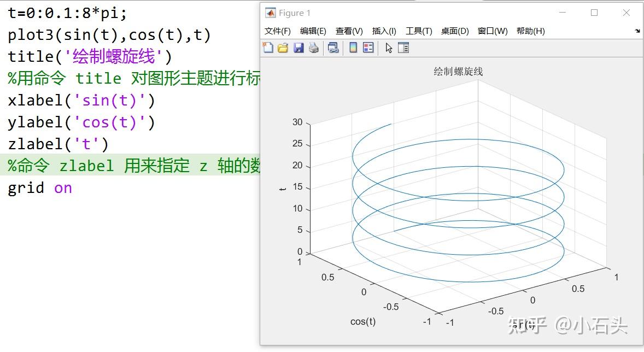Open the 文件(F) menu
The image size is (644, 352).
point(277,31)
